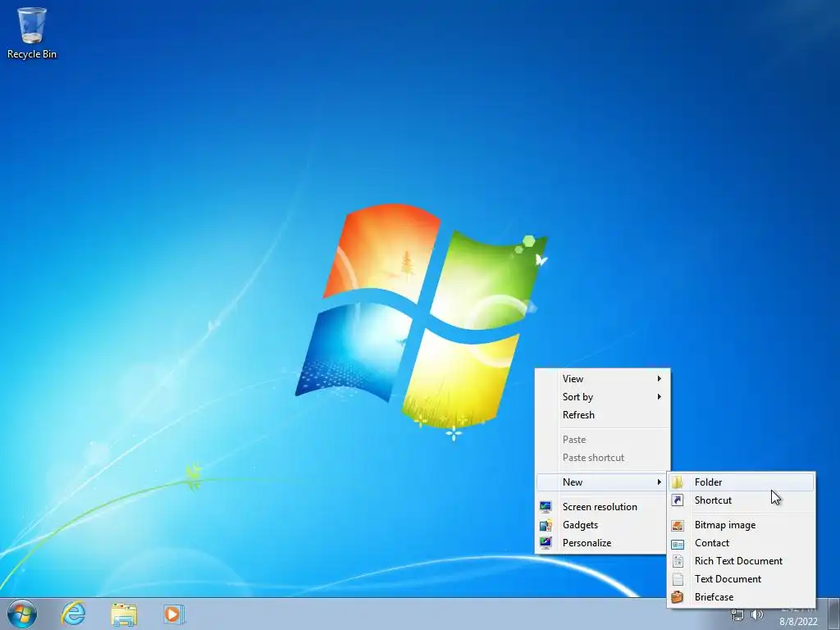Click the Show desktop strip at the taskbar end
Screen dimensions: 840x630
(834, 614)
